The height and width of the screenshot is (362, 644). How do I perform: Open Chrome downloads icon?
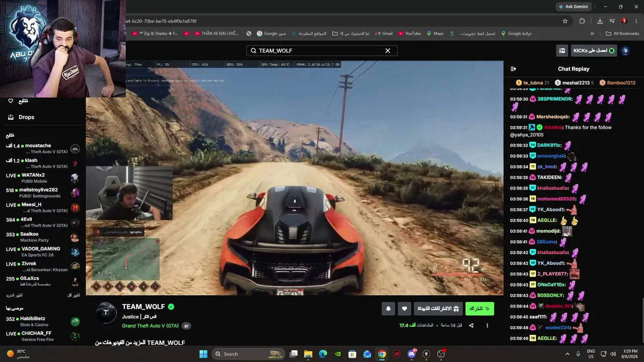tap(600, 21)
